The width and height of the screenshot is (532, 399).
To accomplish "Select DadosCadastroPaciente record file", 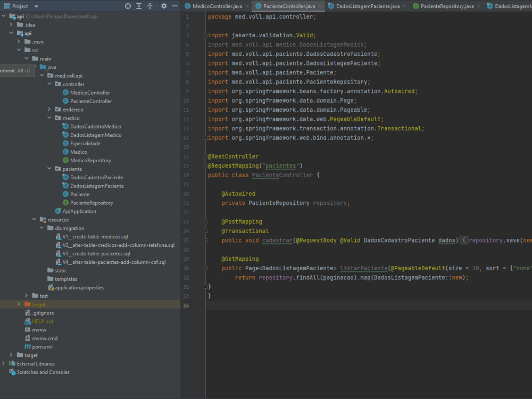I will [97, 178].
